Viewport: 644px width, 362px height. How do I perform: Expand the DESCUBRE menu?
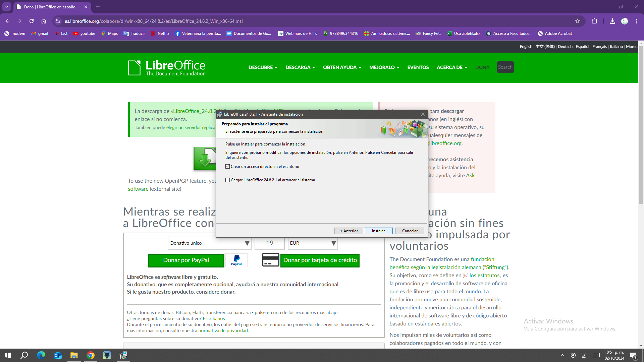[263, 67]
